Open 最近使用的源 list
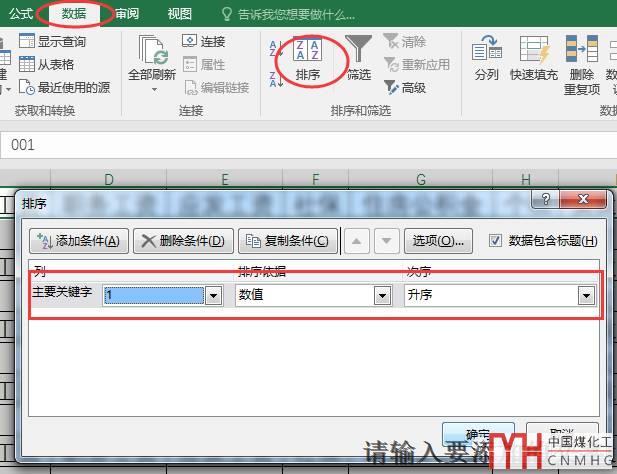Viewport: 617px width, 474px height. tap(65, 87)
